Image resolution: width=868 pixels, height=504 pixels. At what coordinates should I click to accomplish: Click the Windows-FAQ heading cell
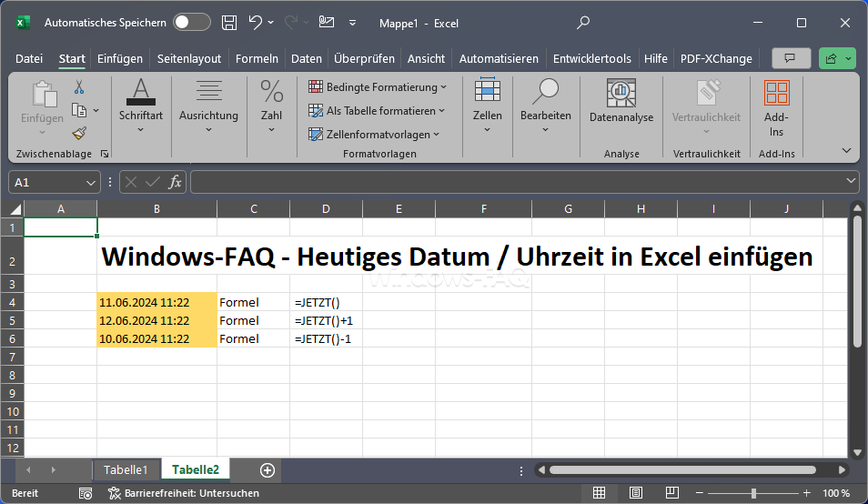click(x=457, y=257)
